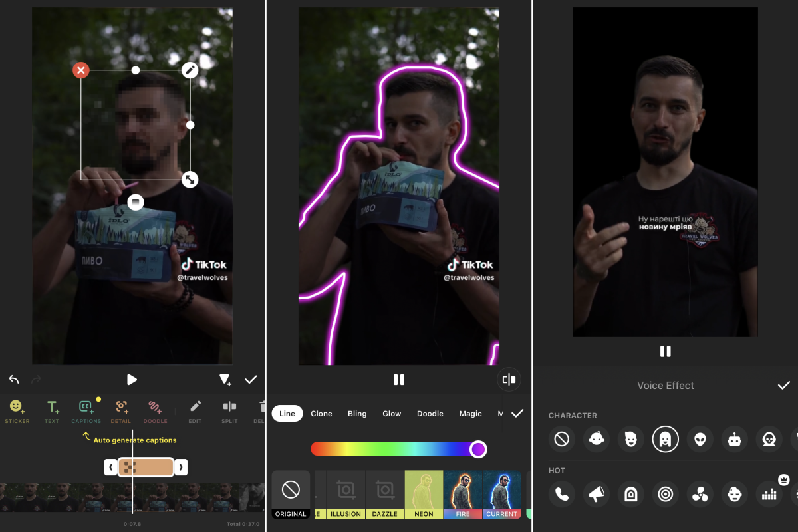
Task: Tap the Split tool icon
Action: coord(229,410)
